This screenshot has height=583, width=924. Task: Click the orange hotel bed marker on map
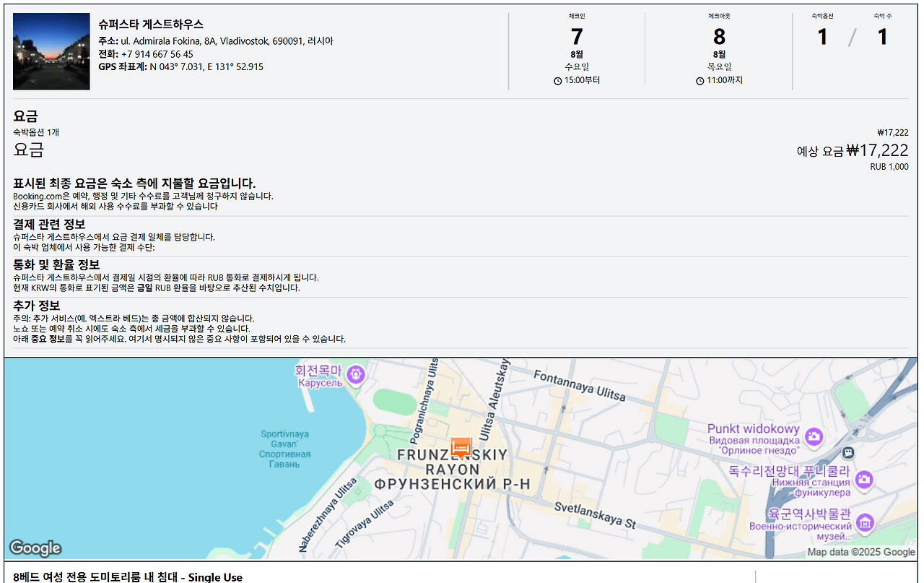(x=461, y=447)
